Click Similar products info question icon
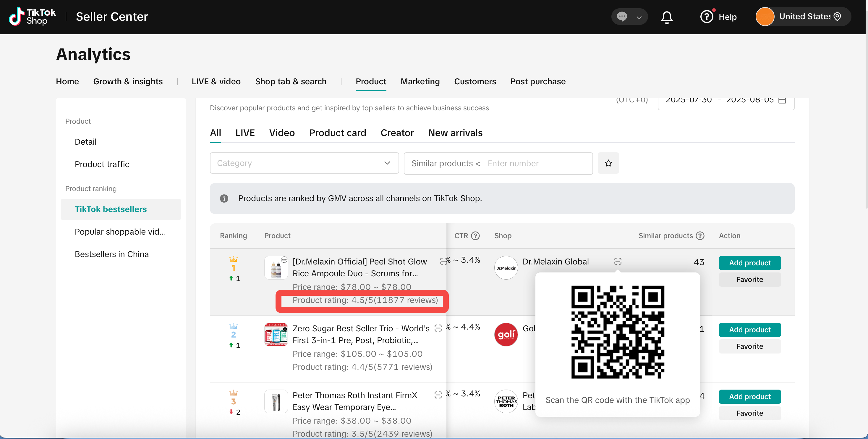Screen dimensions: 868x439 click(700, 236)
